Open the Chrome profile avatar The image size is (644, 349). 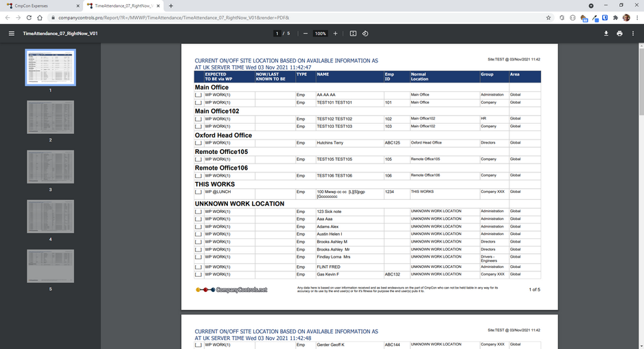626,18
